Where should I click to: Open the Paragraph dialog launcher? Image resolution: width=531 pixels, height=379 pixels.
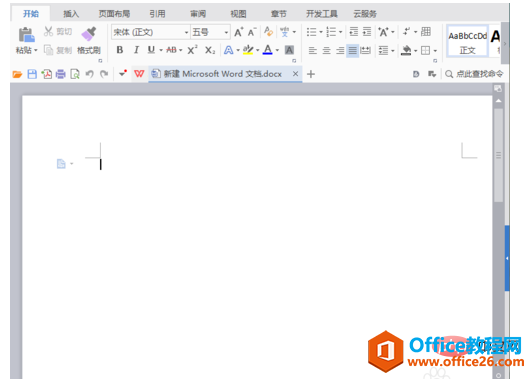pos(435,61)
